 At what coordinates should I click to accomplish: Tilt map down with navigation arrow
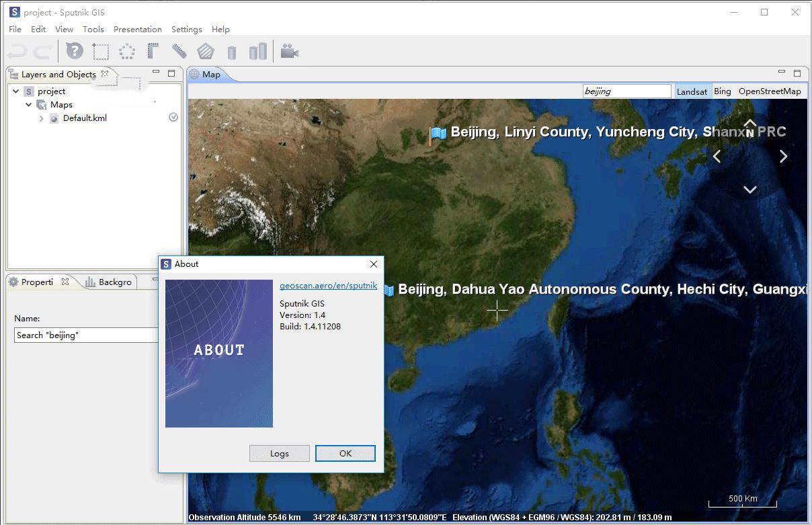[750, 190]
